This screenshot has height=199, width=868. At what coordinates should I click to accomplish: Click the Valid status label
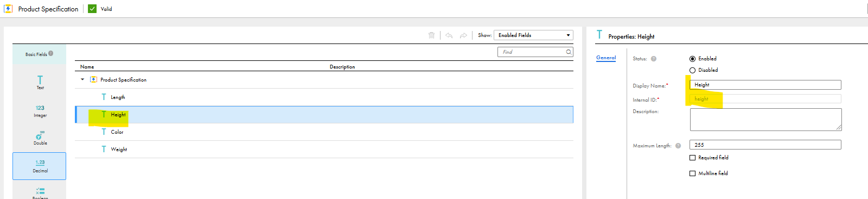click(106, 9)
